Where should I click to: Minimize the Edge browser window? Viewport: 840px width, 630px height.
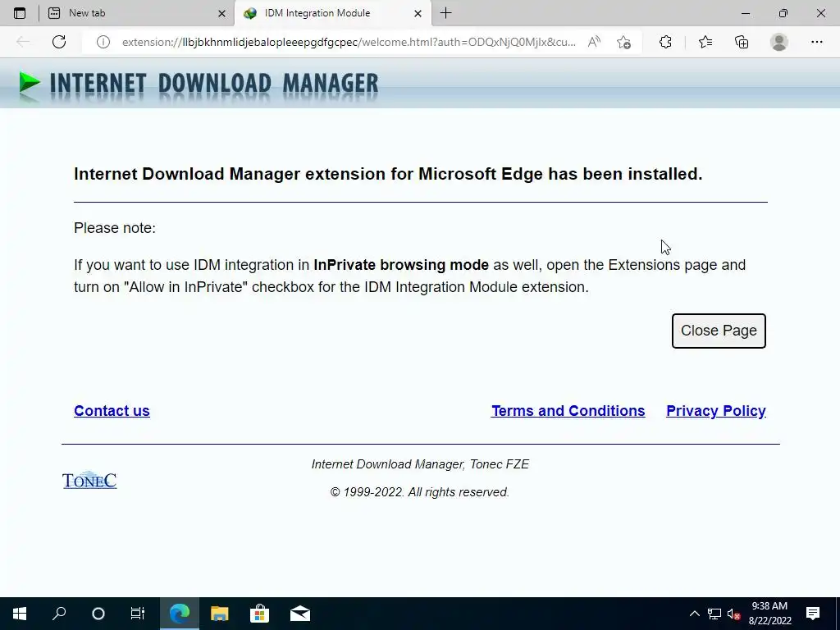click(x=746, y=13)
